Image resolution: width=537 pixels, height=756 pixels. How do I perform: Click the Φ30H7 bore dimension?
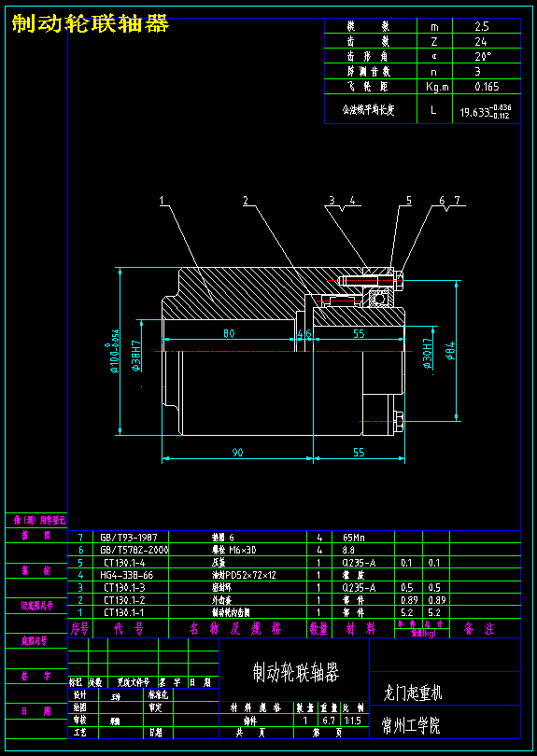(x=428, y=354)
